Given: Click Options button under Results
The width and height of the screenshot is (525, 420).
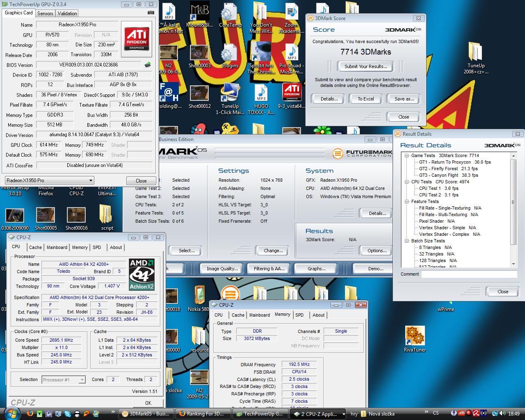Looking at the screenshot, I should pos(377,251).
